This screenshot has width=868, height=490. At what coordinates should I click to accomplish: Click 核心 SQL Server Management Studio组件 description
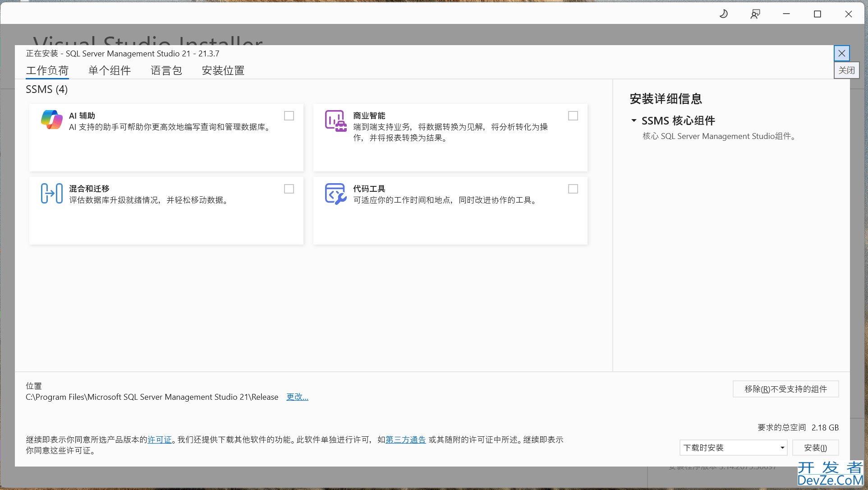719,136
